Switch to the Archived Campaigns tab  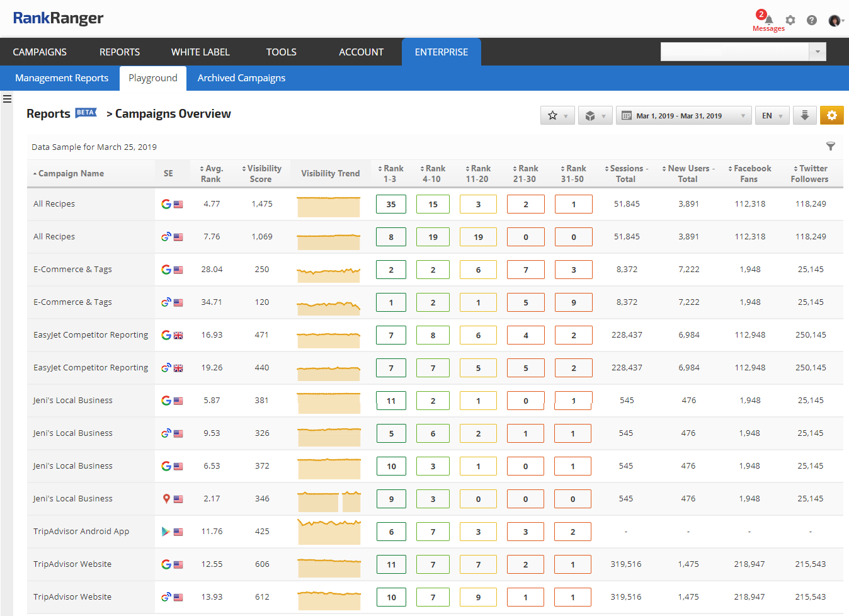[x=241, y=78]
